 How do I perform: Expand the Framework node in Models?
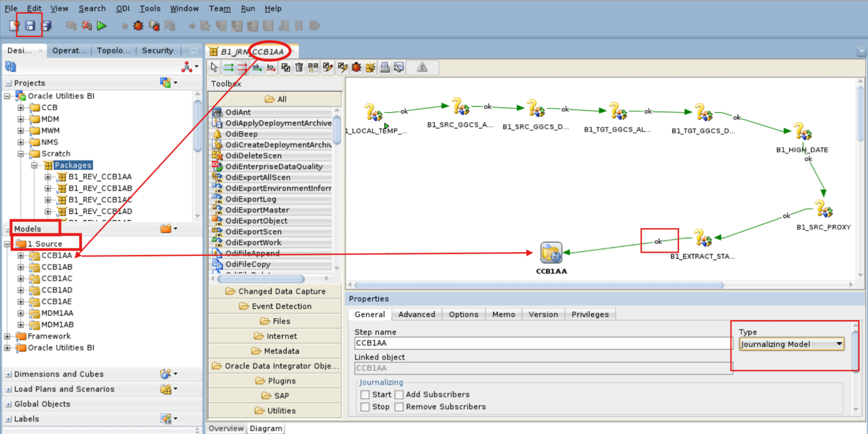point(7,336)
